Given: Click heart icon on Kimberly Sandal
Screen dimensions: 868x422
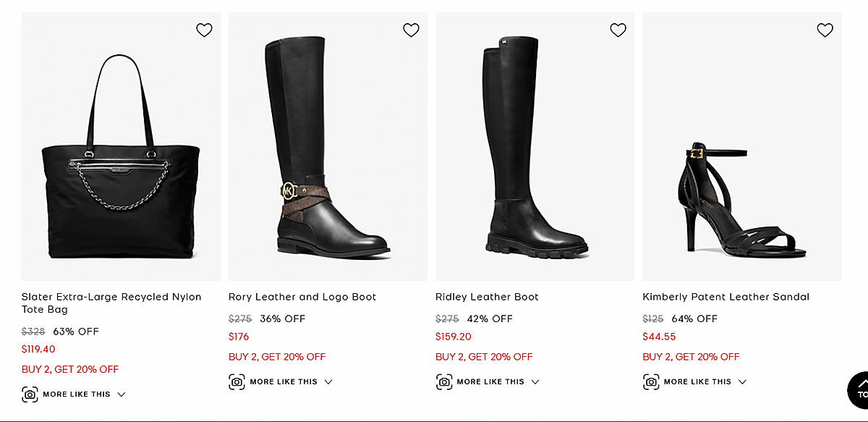Looking at the screenshot, I should 825,30.
